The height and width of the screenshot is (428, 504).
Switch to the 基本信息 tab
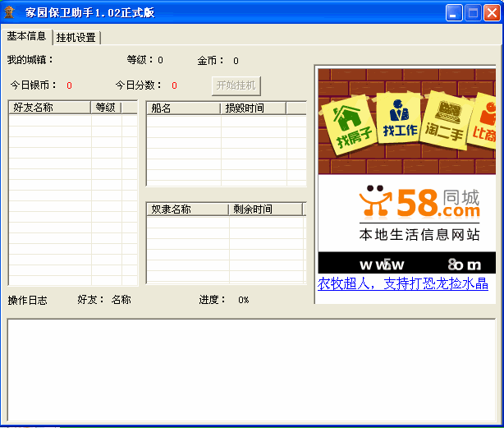point(26,36)
